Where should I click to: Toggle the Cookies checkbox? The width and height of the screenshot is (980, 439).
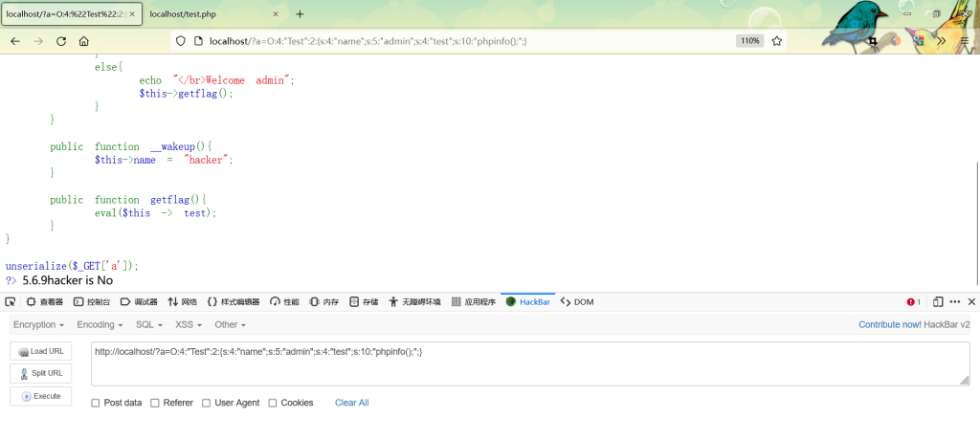273,403
